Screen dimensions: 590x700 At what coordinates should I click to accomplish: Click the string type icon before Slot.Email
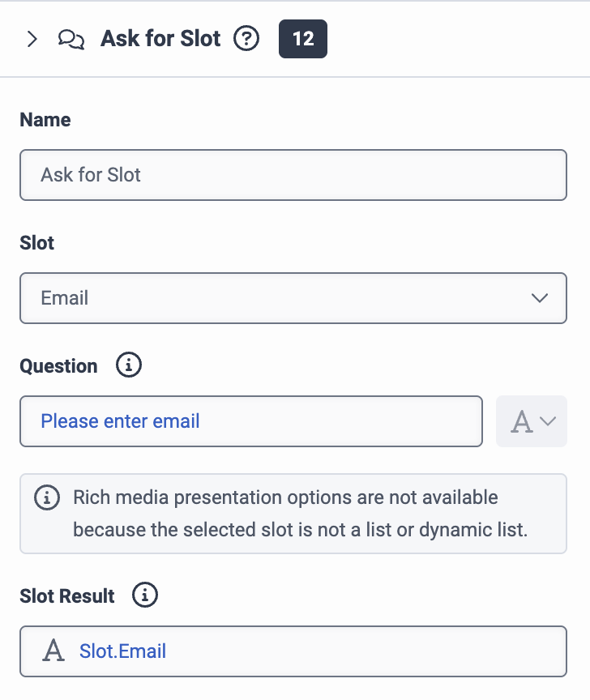pos(53,651)
